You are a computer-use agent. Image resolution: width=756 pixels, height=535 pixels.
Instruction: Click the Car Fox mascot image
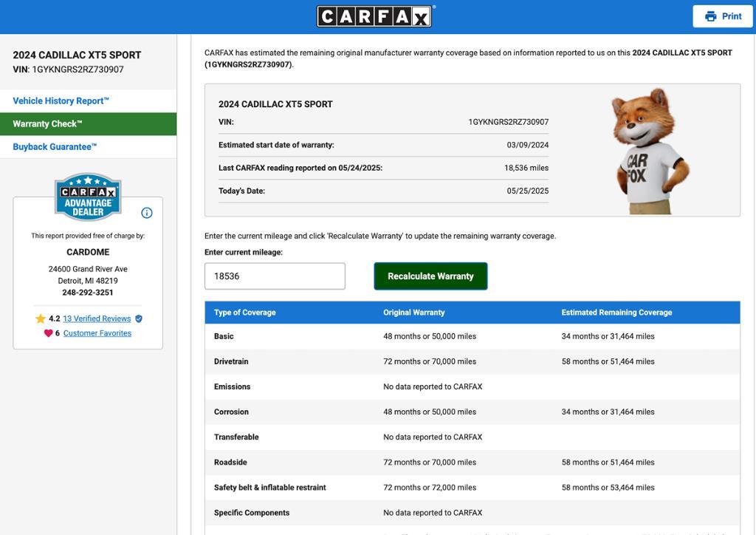click(650, 151)
